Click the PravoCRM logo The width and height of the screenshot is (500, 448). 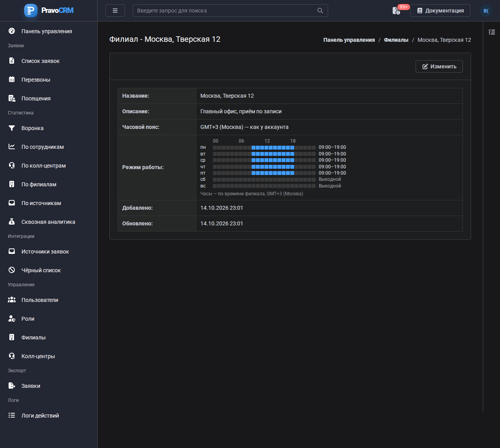[49, 11]
